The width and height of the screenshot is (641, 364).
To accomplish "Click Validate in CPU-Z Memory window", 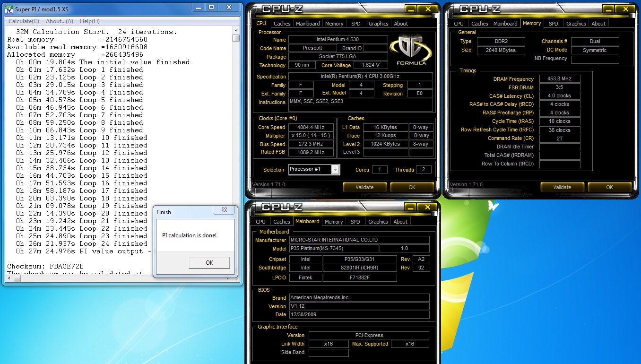I will coord(562,187).
